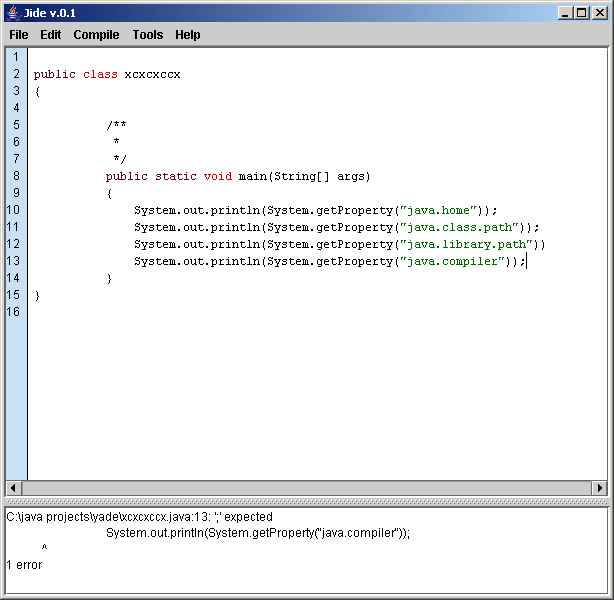
Task: Click the 'class' keyword on line 2
Action: point(100,74)
